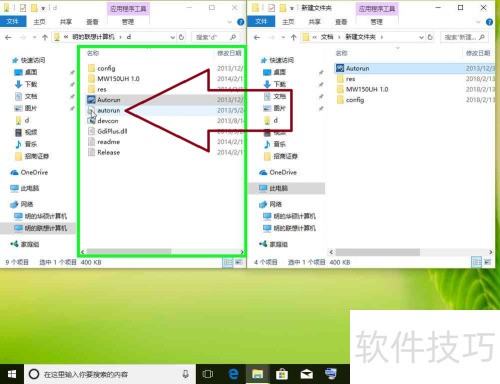Viewport: 500px width, 384px height.
Task: Open the 文件 menu in left window
Action: 13,22
